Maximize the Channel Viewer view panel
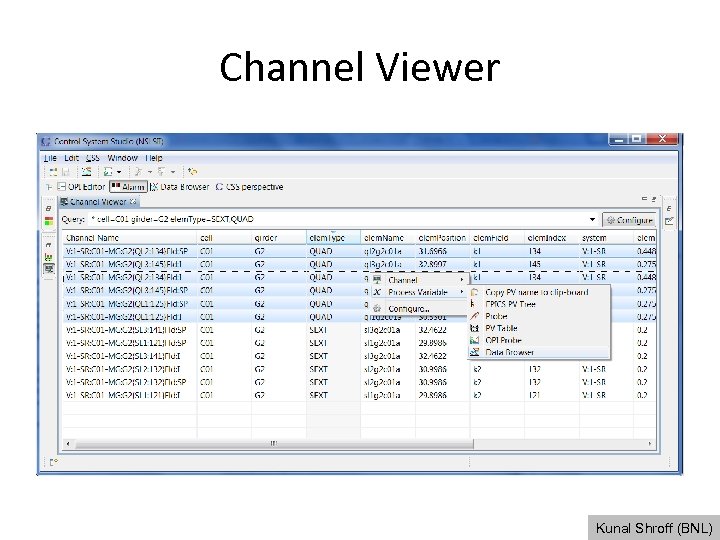Image resolution: width=720 pixels, height=540 pixels. coord(653,199)
